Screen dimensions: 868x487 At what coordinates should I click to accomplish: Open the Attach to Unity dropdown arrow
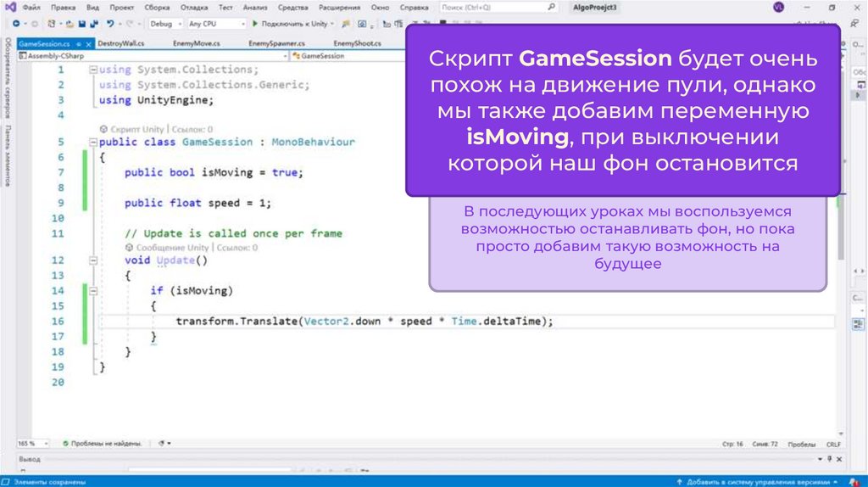[332, 24]
